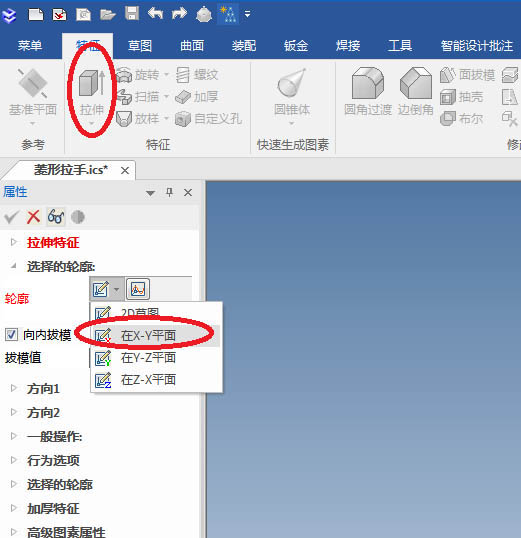Viewport: 521px width, 538px height.
Task: Click the 基准平面 tool icon
Action: click(x=33, y=83)
